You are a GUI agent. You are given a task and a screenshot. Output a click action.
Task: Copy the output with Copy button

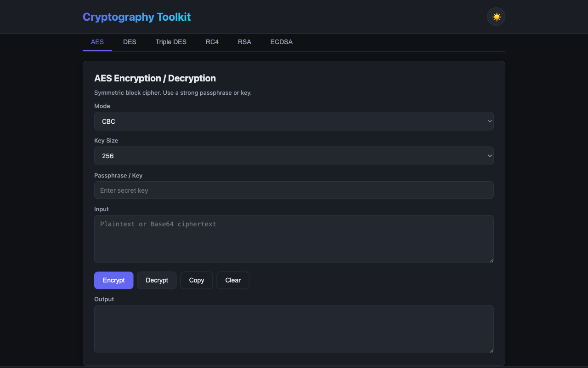(197, 280)
